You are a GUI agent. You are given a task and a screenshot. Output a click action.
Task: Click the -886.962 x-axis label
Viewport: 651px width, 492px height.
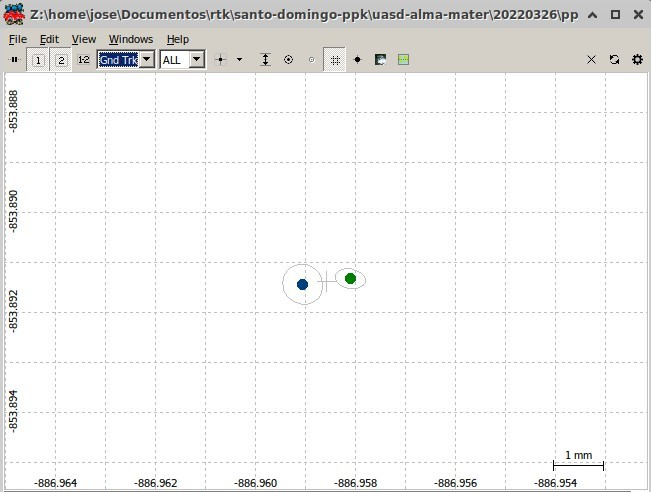(155, 483)
